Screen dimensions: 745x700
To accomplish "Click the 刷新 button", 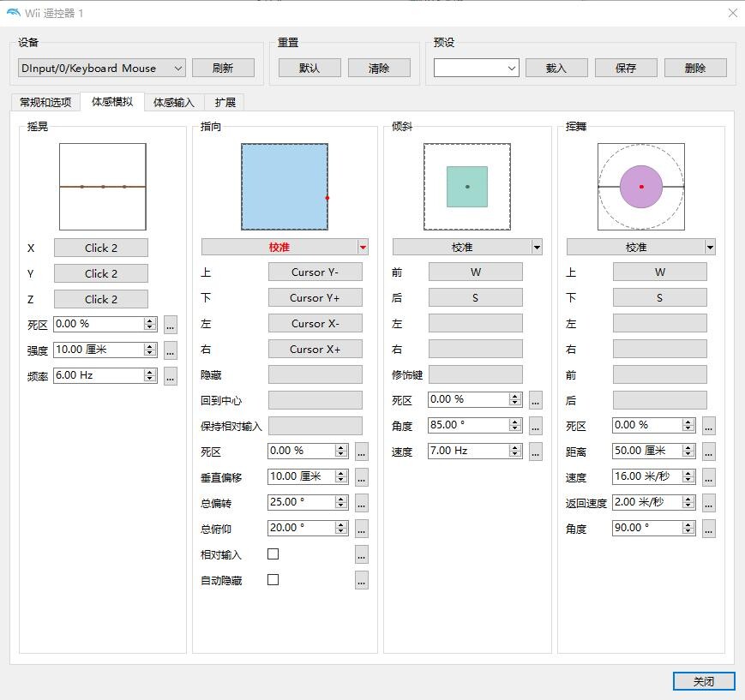I will (223, 69).
